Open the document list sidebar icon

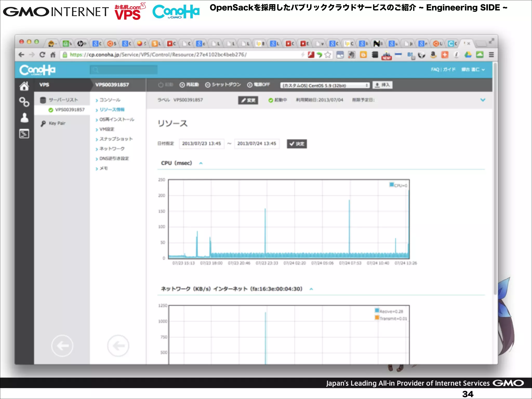pos(24,134)
